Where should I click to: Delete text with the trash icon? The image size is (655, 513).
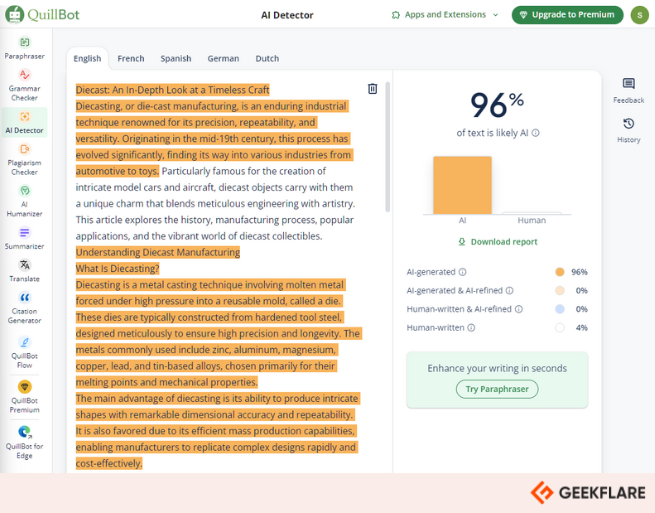[372, 89]
